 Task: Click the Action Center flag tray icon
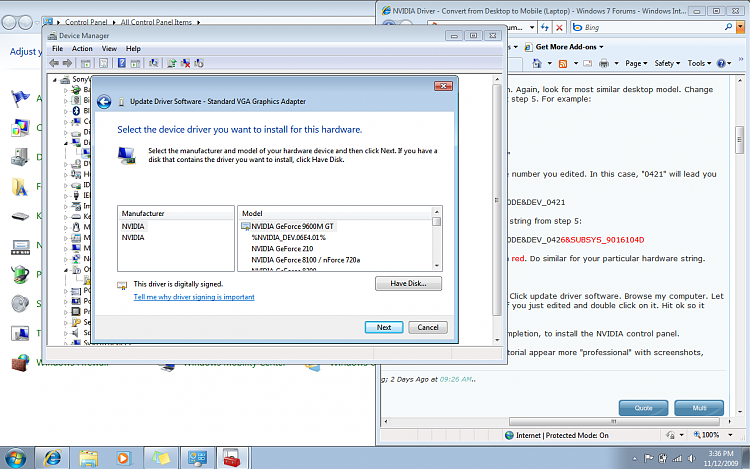pyautogui.click(x=648, y=458)
